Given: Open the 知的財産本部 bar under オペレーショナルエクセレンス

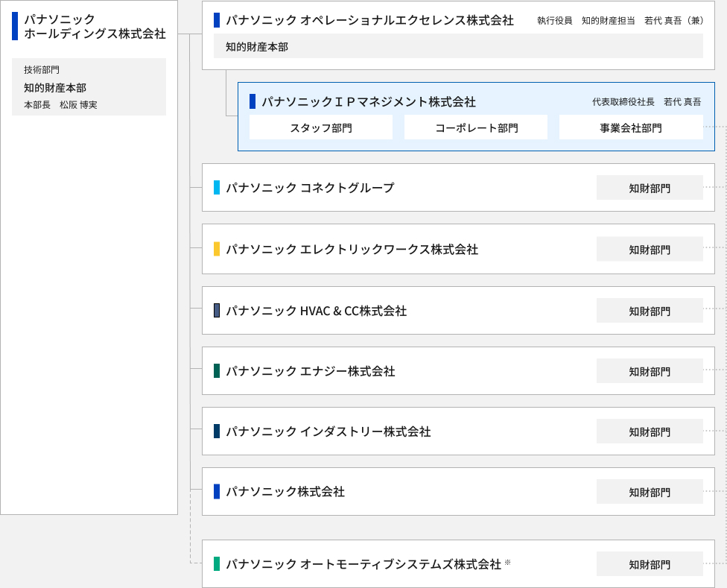Looking at the screenshot, I should 459,46.
